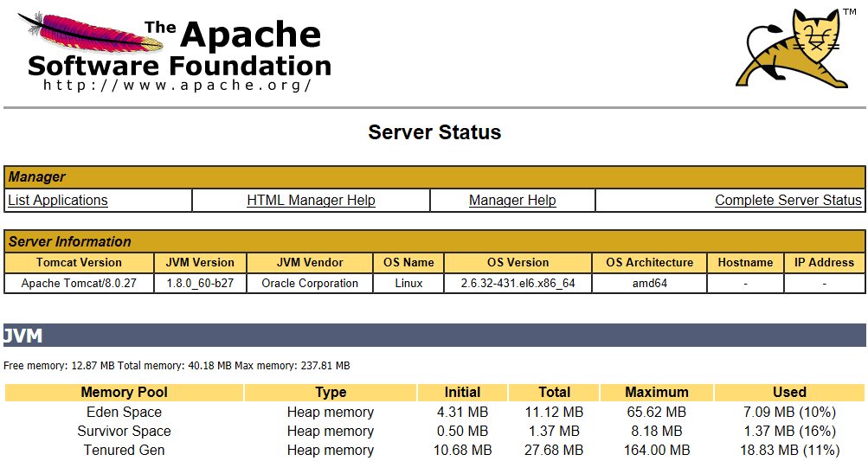
Task: Select the Oracle Corporation cell
Action: [x=310, y=284]
